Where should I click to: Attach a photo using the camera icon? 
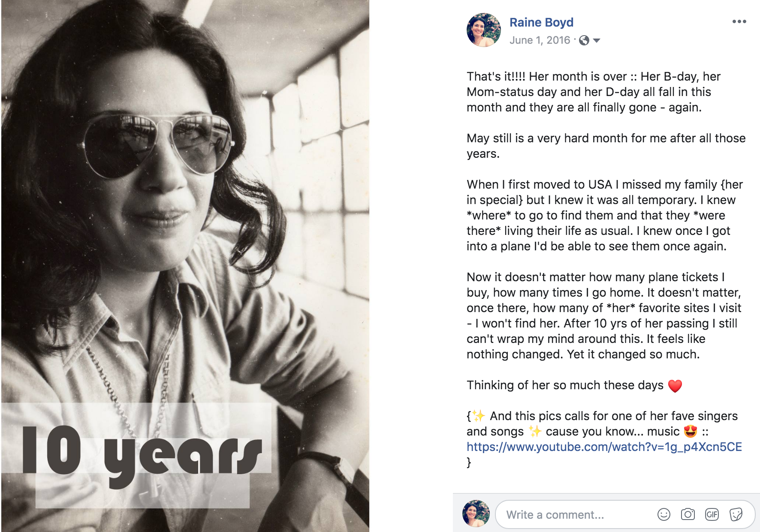(x=688, y=514)
